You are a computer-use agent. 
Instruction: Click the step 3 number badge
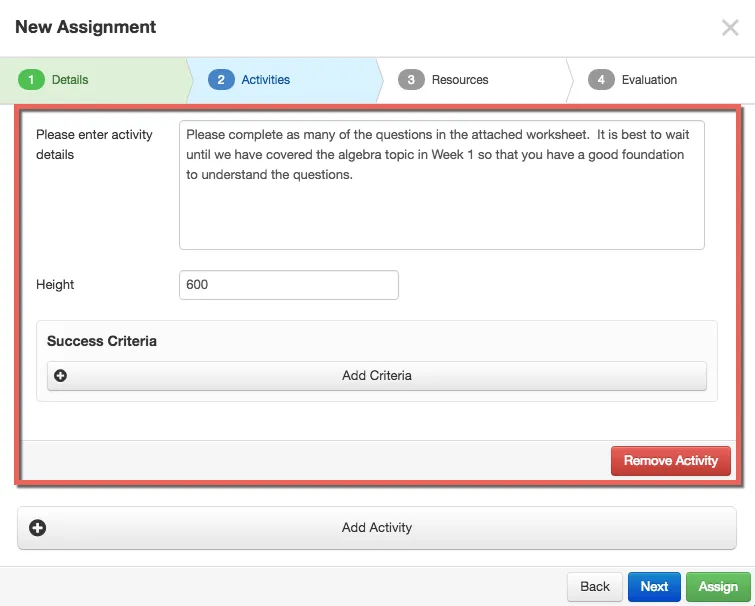tap(411, 80)
